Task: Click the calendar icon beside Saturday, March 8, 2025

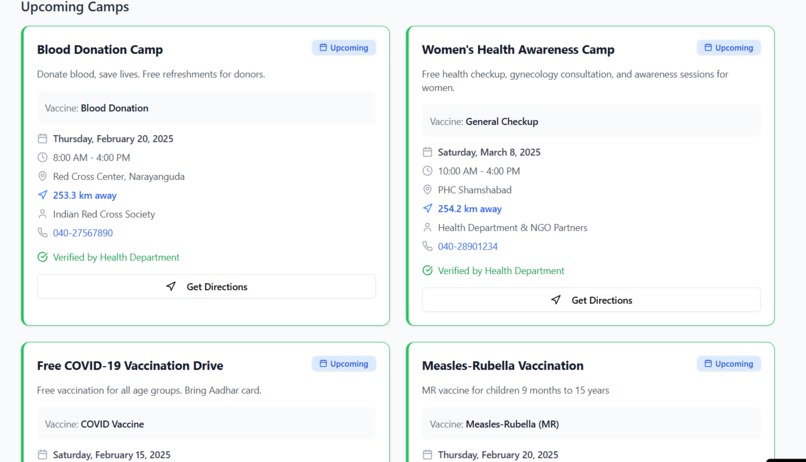Action: tap(427, 152)
